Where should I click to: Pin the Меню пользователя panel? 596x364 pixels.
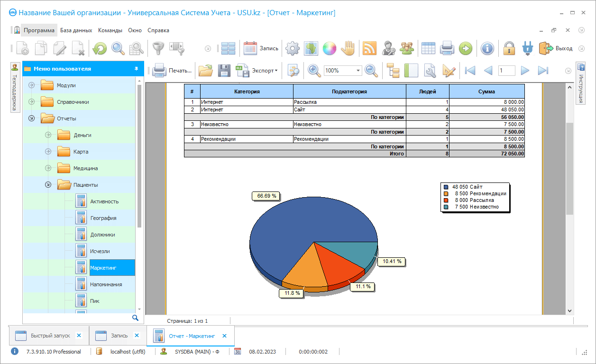[136, 69]
